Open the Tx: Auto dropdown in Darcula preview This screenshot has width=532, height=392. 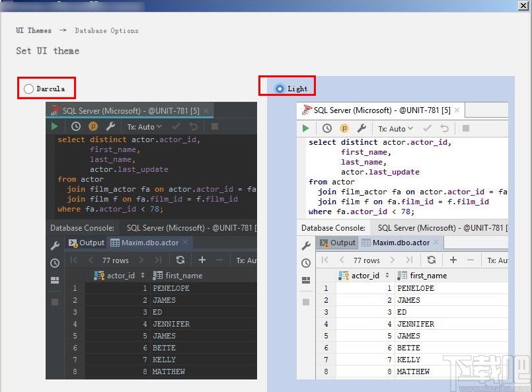click(145, 127)
